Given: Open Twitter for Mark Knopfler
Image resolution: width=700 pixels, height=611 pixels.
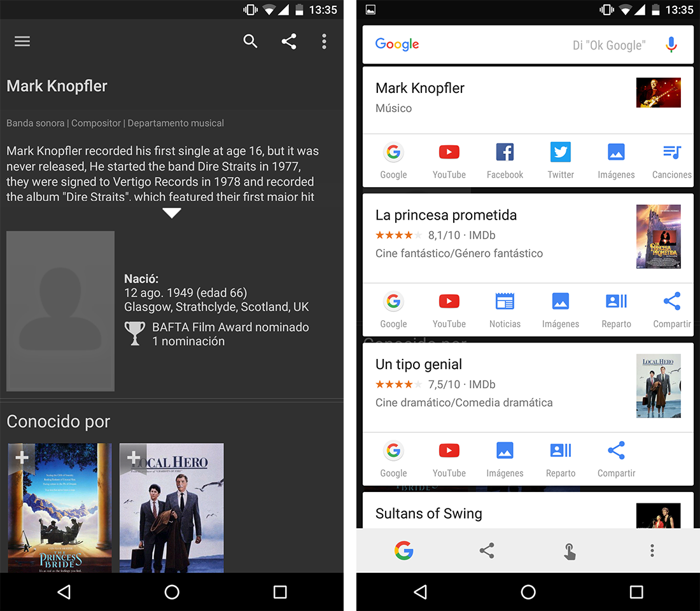Looking at the screenshot, I should (561, 161).
